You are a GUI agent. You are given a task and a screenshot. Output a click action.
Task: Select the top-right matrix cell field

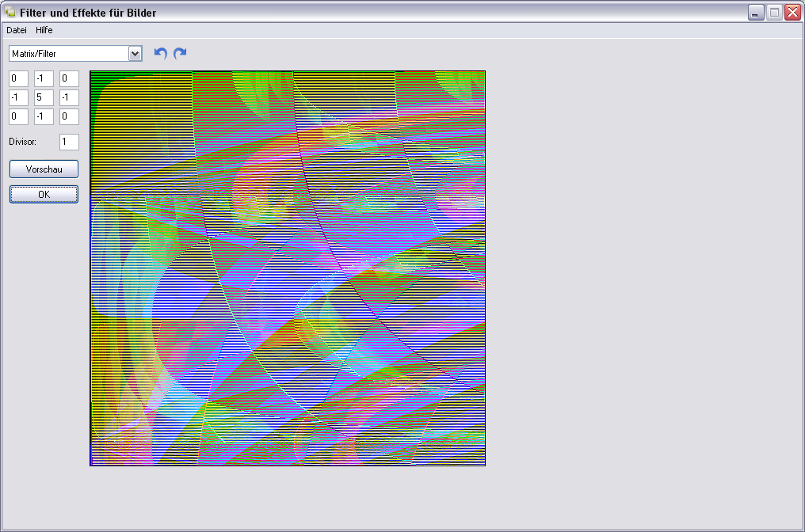pos(69,78)
